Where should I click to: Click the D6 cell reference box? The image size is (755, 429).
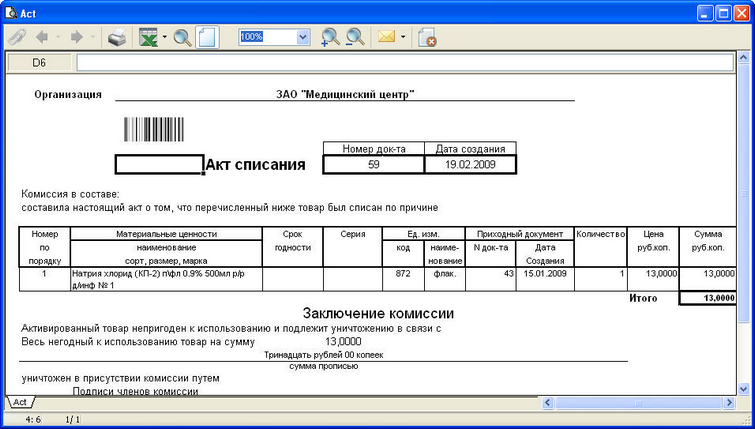point(39,63)
